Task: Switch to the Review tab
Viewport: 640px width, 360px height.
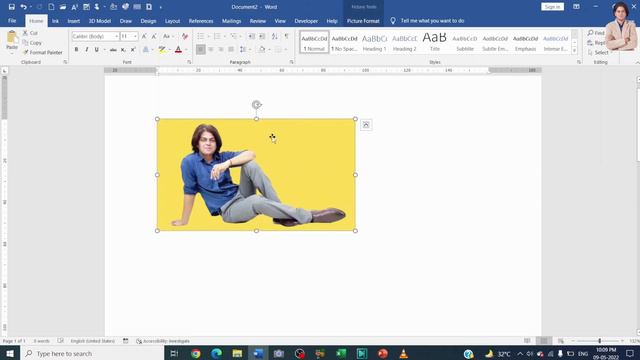Action: (258, 21)
